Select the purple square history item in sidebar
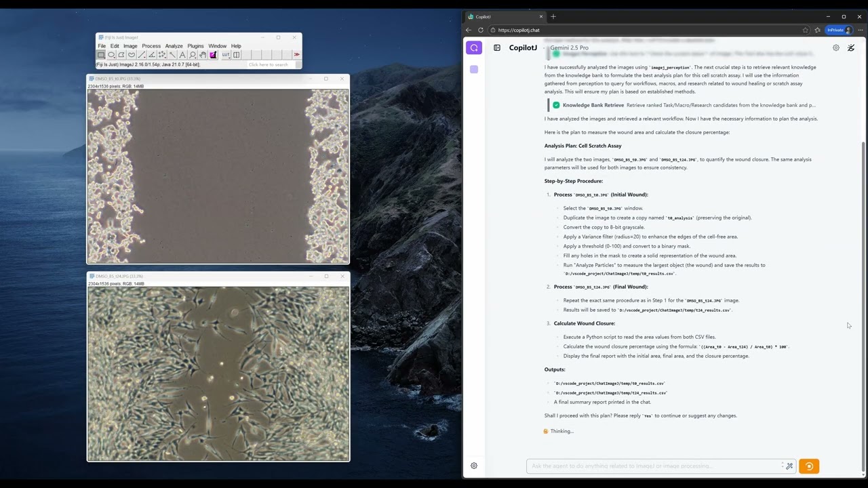The width and height of the screenshot is (868, 488). click(474, 69)
